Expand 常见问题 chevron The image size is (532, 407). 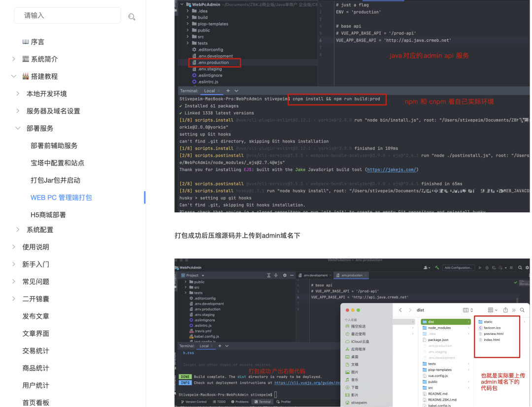[x=13, y=281]
